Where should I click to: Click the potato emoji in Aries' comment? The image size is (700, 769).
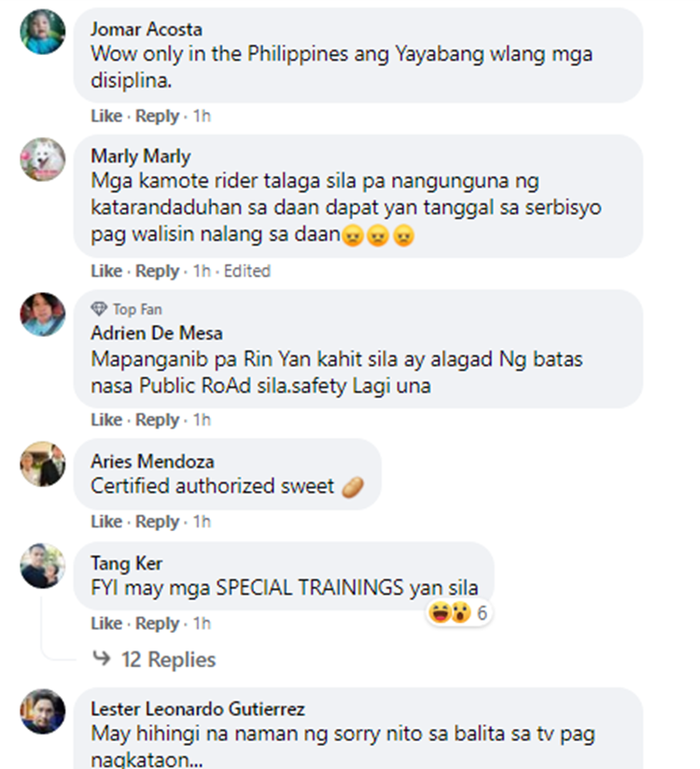353,487
